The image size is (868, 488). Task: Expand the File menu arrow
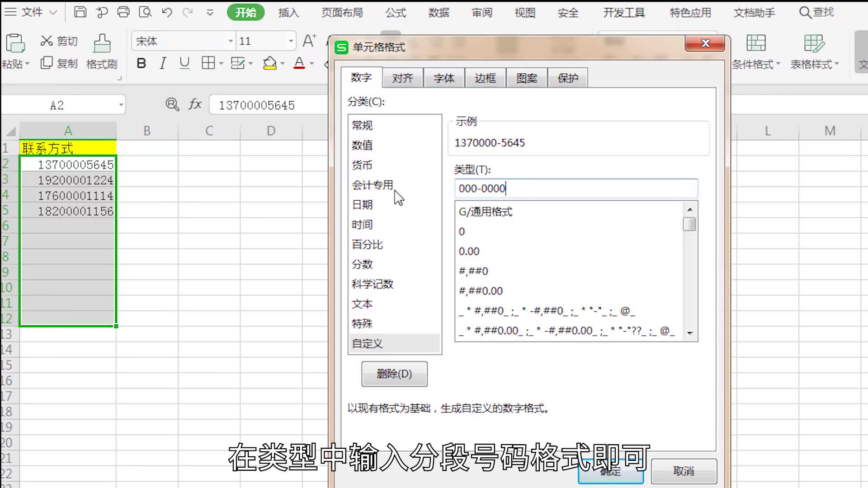[53, 12]
